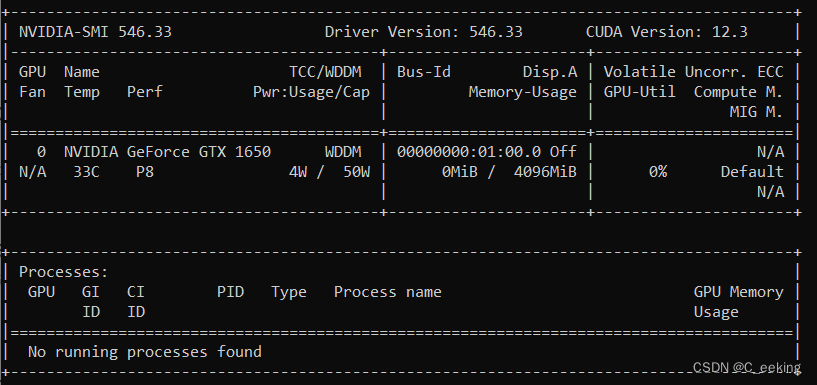Click the 'WDDM' driver model value
Screen dimensions: 817x385
tap(343, 152)
